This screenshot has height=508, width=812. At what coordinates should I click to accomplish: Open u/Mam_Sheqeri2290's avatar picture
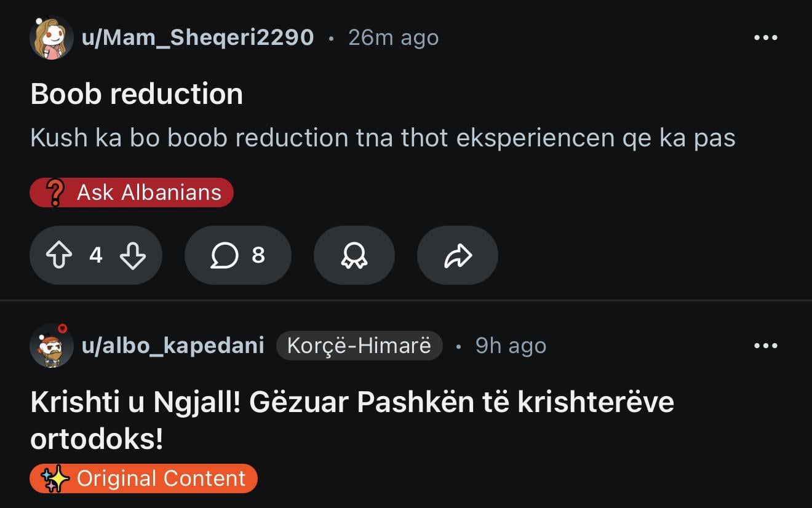click(52, 38)
